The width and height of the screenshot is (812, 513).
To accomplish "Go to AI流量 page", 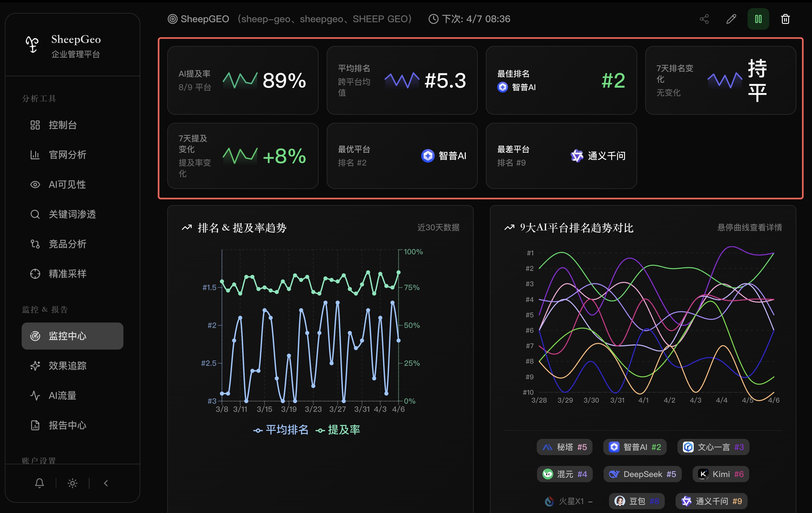I will (x=73, y=395).
